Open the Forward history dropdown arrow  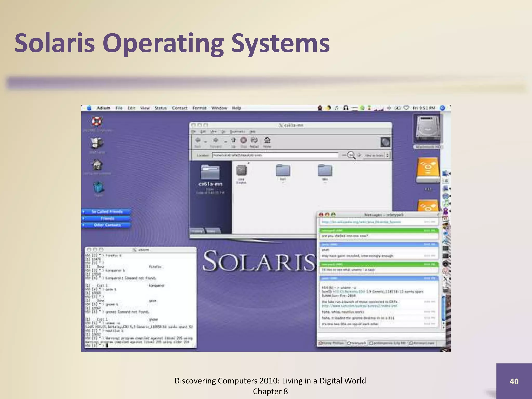pos(225,142)
